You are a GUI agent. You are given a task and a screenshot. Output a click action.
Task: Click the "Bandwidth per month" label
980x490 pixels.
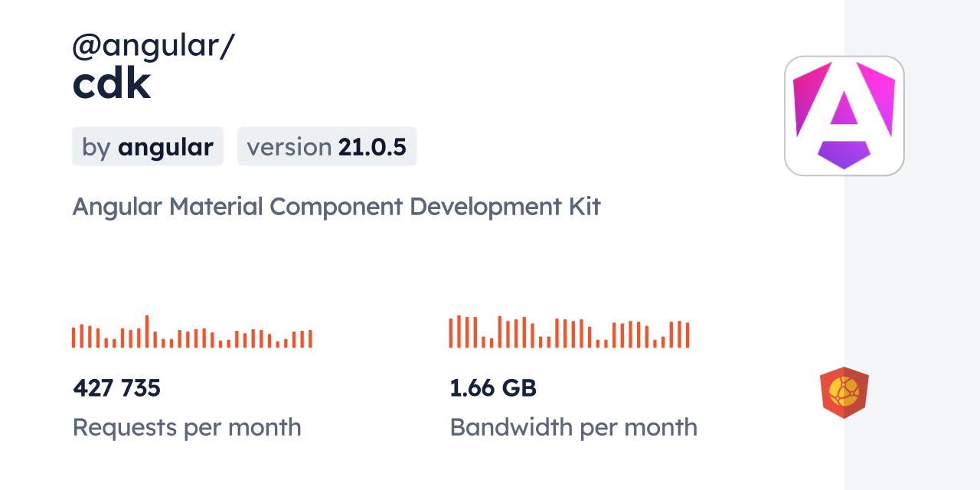click(573, 427)
